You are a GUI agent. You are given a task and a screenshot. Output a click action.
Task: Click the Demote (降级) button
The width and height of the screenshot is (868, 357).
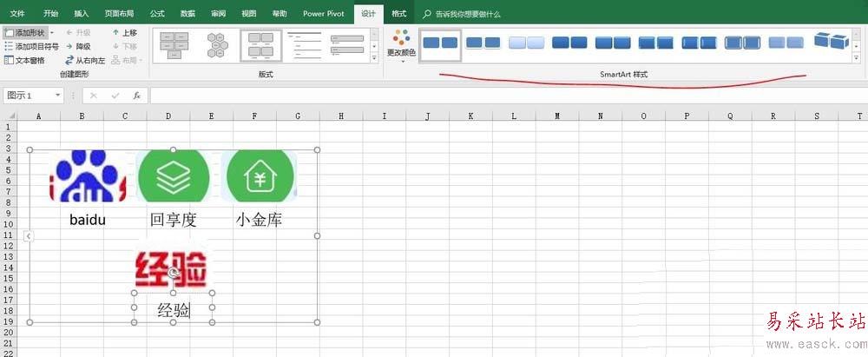[x=78, y=47]
